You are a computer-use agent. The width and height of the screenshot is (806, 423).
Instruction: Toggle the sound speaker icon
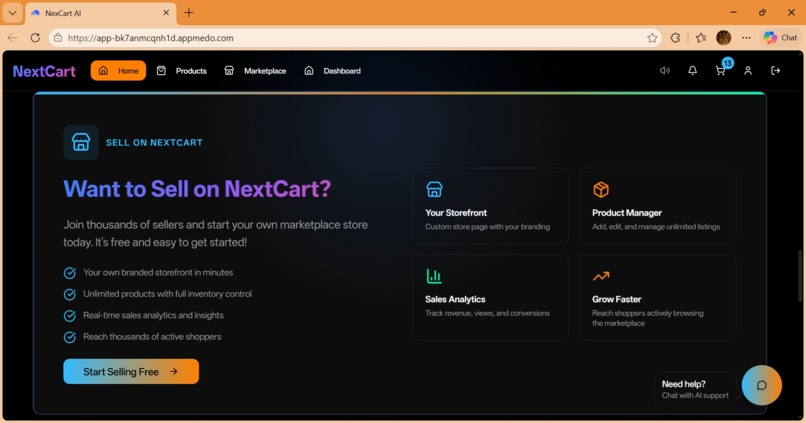pyautogui.click(x=665, y=71)
